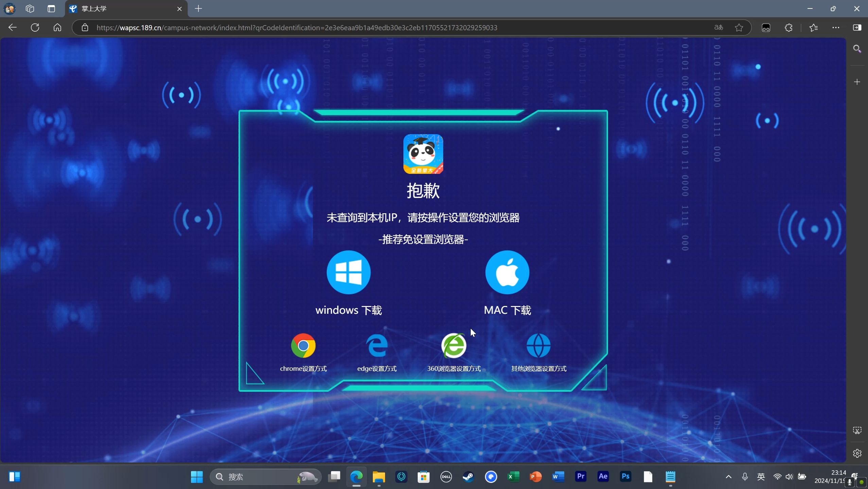The image size is (868, 489).
Task: Open Notepad from the taskbar
Action: 671,477
